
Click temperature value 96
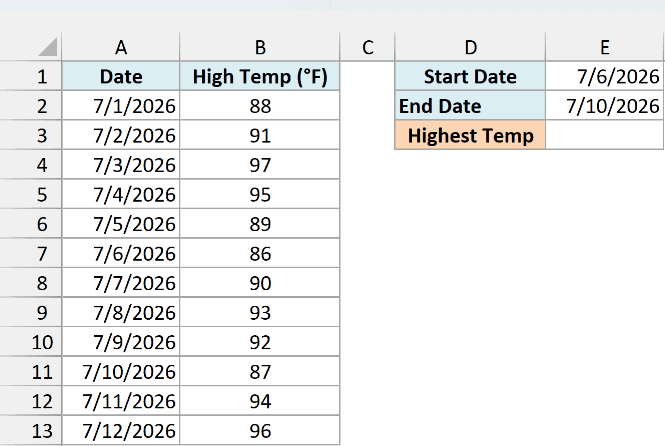click(x=260, y=430)
